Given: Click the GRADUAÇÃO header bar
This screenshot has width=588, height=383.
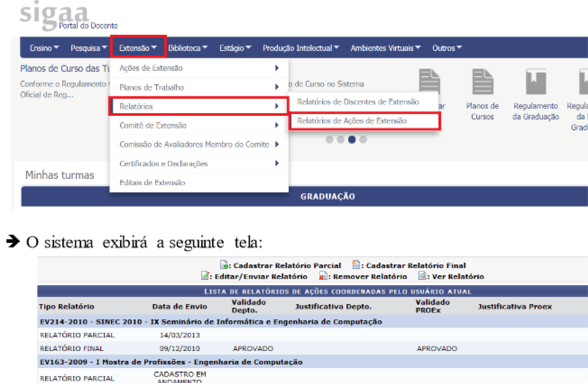Looking at the screenshot, I should click(x=328, y=196).
